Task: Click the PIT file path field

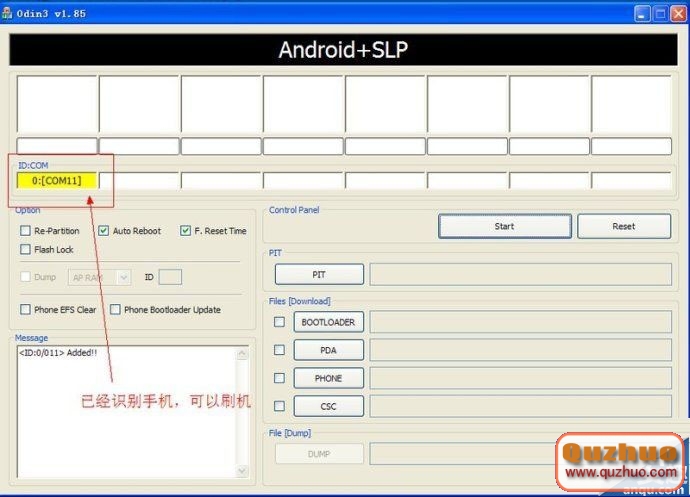Action: pyautogui.click(x=521, y=274)
